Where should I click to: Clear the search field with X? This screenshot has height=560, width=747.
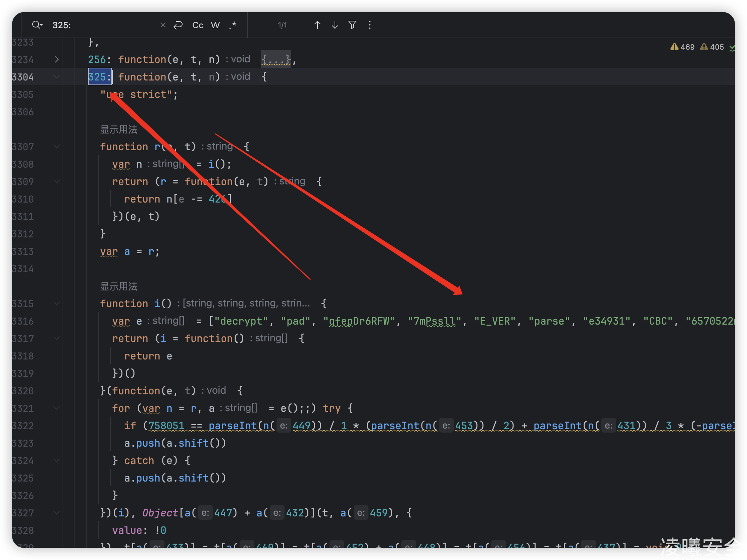tap(163, 25)
